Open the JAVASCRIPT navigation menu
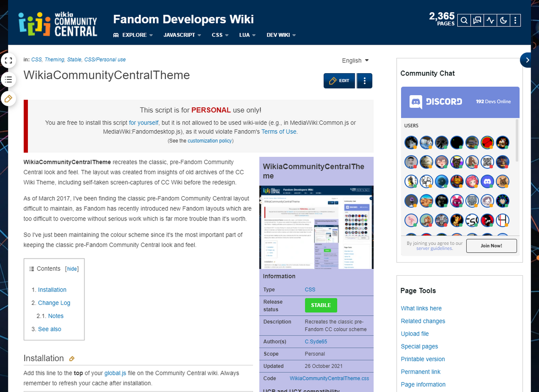Viewport: 539px width, 392px height. (182, 35)
